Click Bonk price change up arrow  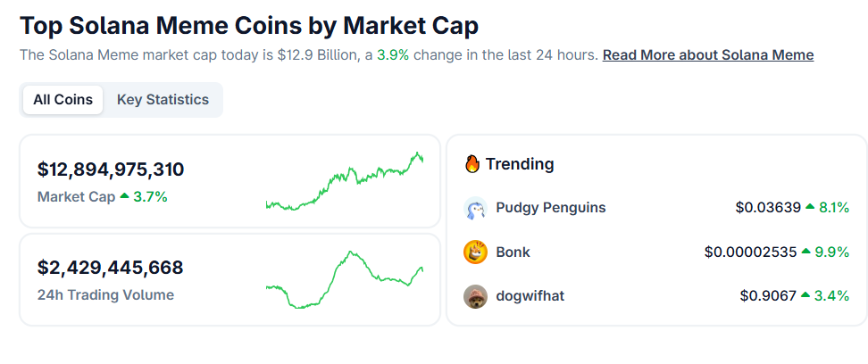806,252
